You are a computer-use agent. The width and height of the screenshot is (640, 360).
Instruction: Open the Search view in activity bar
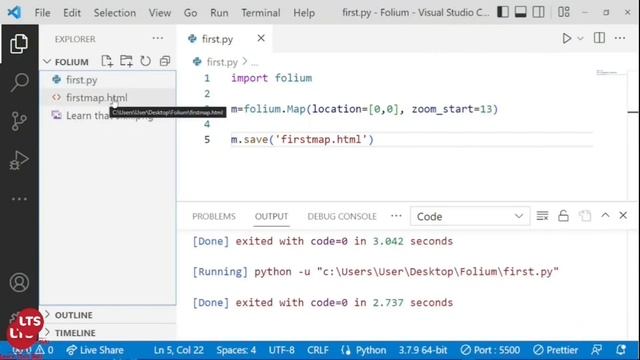(x=19, y=82)
